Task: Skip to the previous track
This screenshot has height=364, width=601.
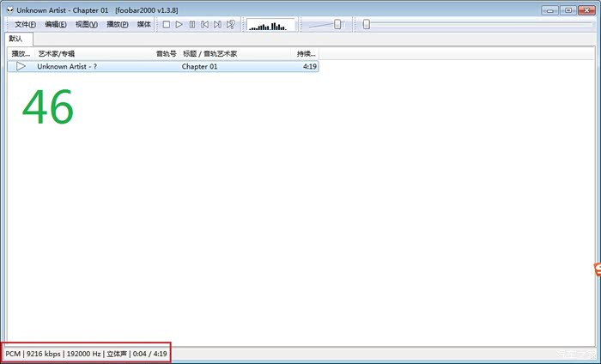Action: [x=204, y=24]
